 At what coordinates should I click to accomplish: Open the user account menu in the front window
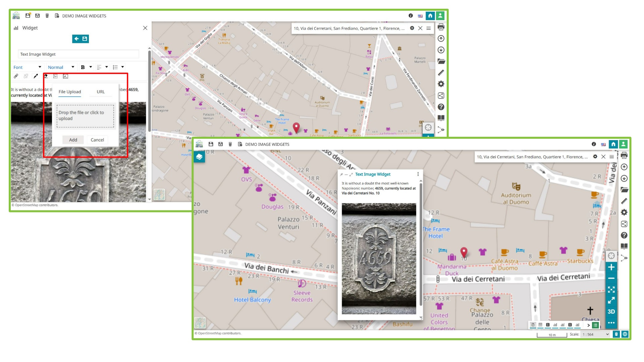(623, 144)
